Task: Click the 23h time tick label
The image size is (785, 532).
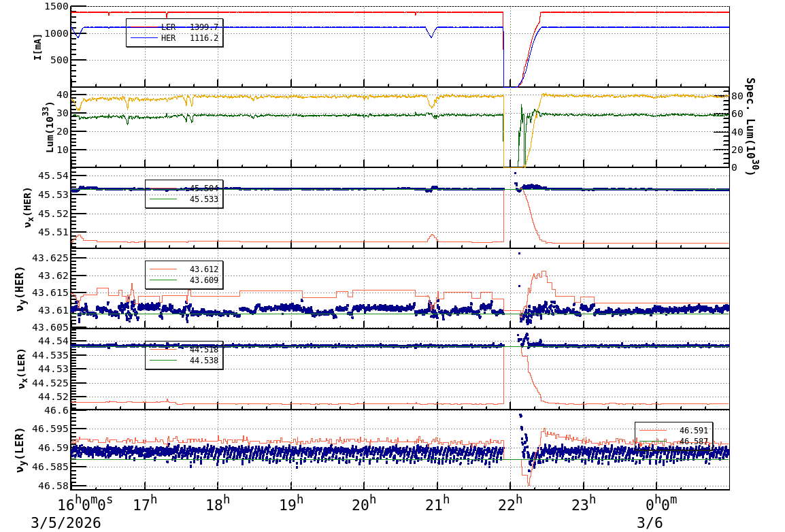Action: 584,504
